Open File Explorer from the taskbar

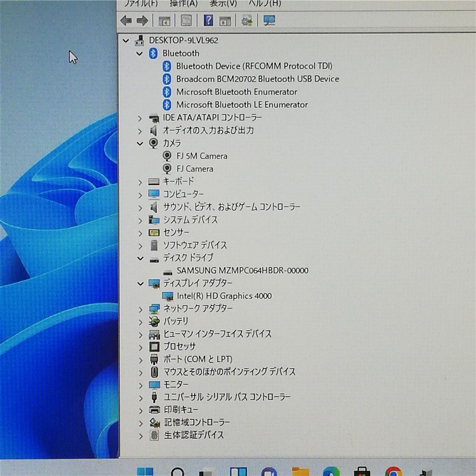[300, 471]
